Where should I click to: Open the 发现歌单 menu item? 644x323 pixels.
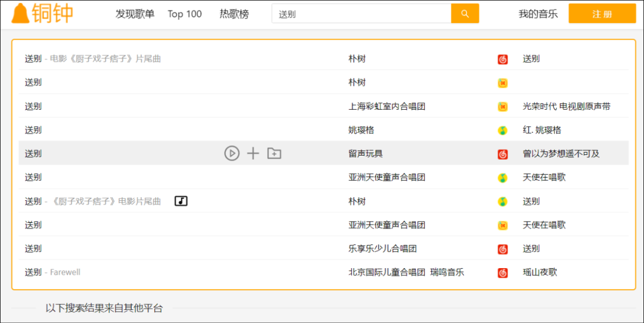click(135, 14)
